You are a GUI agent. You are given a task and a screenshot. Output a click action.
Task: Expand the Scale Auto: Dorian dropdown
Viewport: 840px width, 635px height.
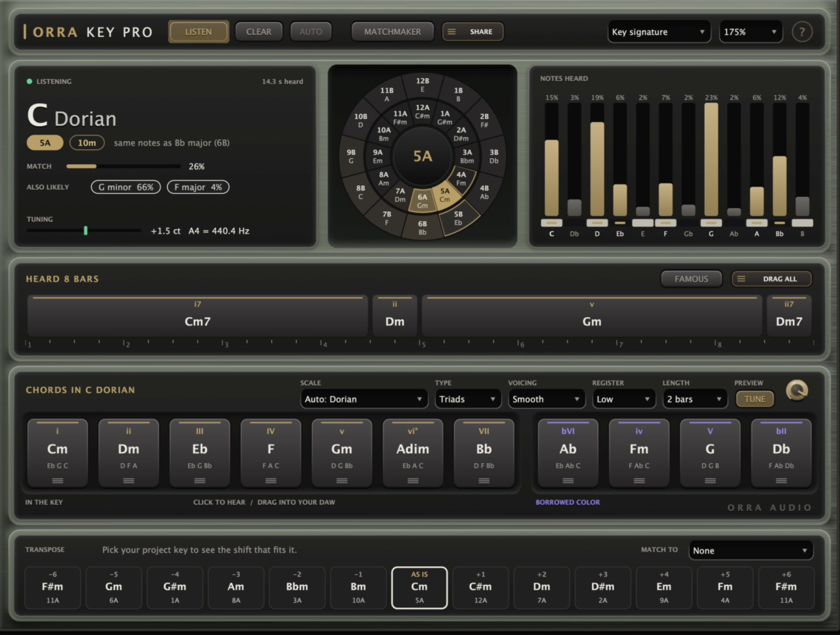(364, 399)
